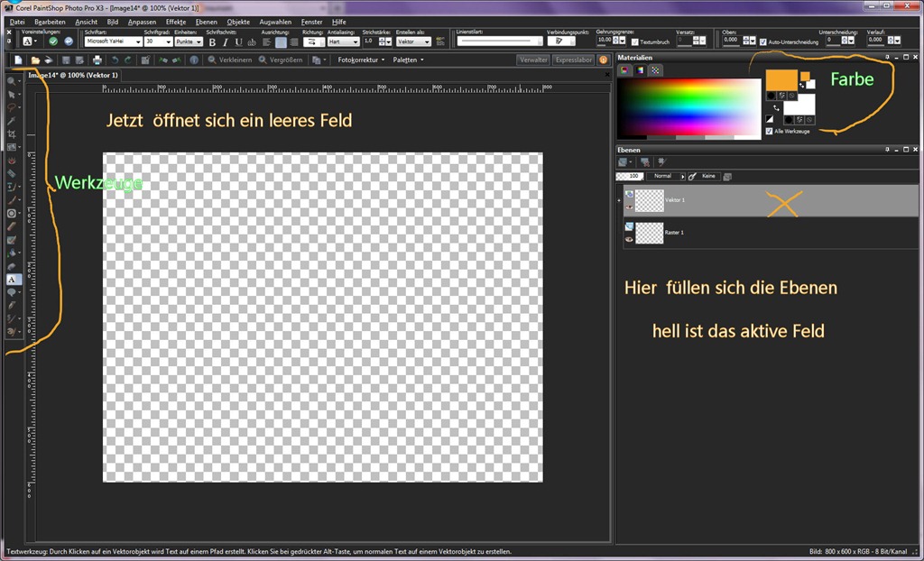Click the Print icon in the toolbar

(97, 60)
